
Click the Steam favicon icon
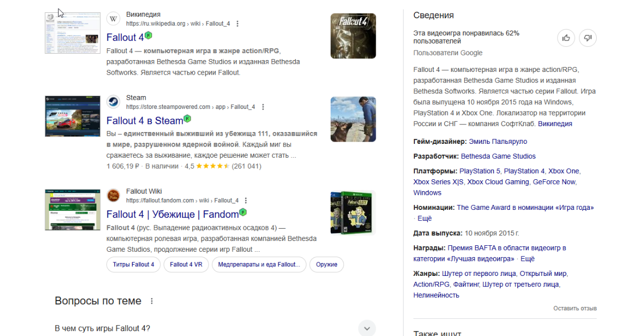tap(113, 102)
